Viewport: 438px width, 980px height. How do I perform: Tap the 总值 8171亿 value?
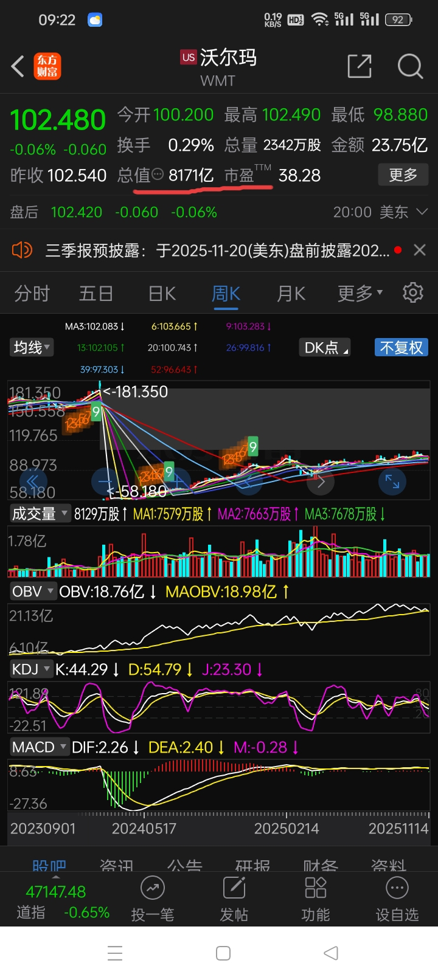tap(165, 175)
